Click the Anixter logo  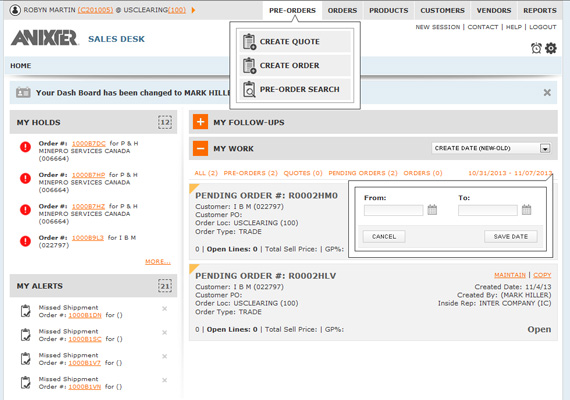click(44, 38)
